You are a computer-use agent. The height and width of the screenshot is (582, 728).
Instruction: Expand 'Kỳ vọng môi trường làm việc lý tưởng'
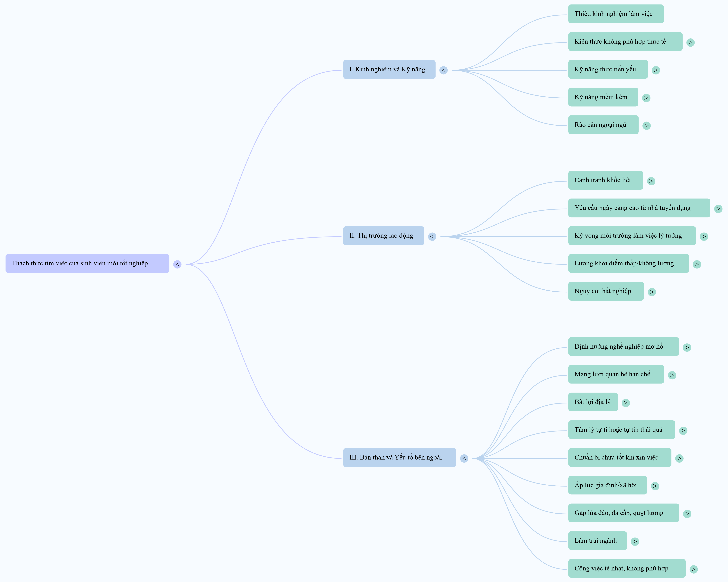click(x=704, y=237)
